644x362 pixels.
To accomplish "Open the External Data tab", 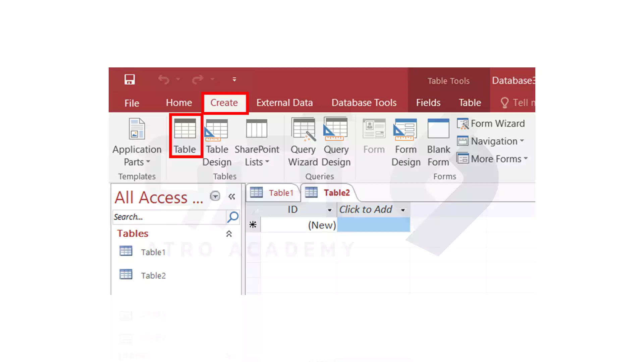I will click(284, 103).
